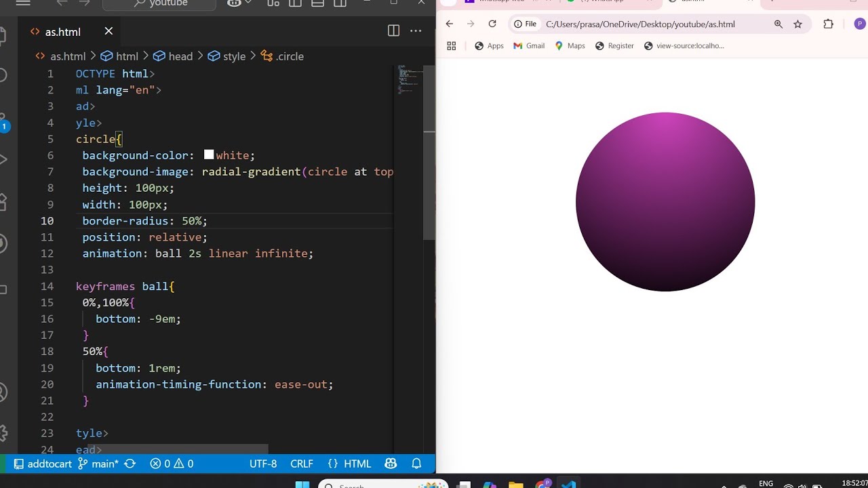Expand the head breadcrumb element
Viewport: 868px width, 488px height.
click(x=173, y=56)
